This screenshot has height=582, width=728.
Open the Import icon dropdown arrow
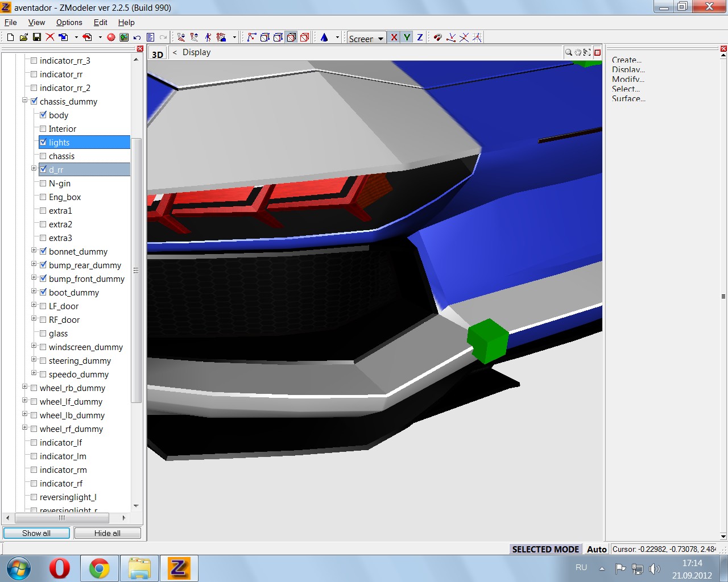coord(76,38)
